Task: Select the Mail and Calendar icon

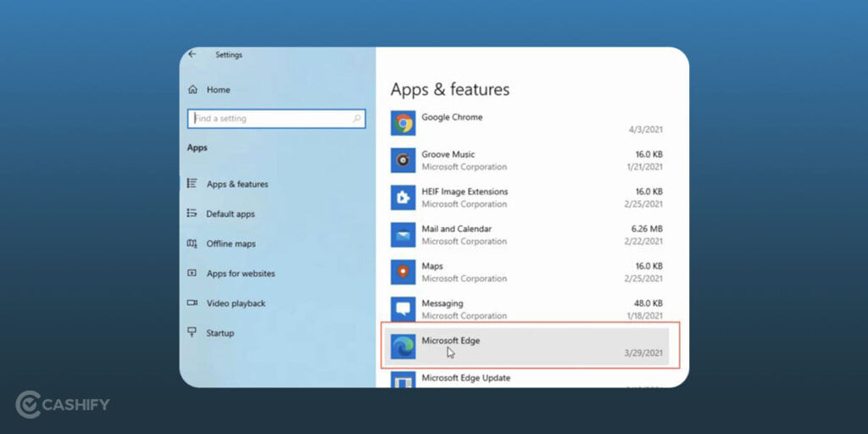Action: [x=403, y=235]
